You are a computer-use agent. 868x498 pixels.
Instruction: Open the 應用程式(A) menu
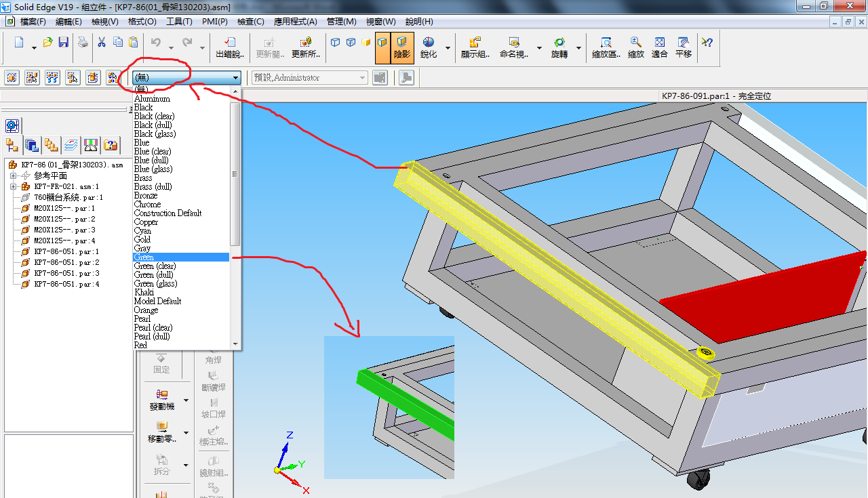[x=296, y=22]
